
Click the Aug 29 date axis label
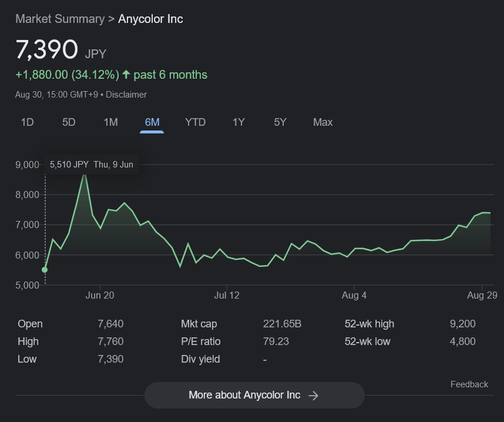click(482, 296)
